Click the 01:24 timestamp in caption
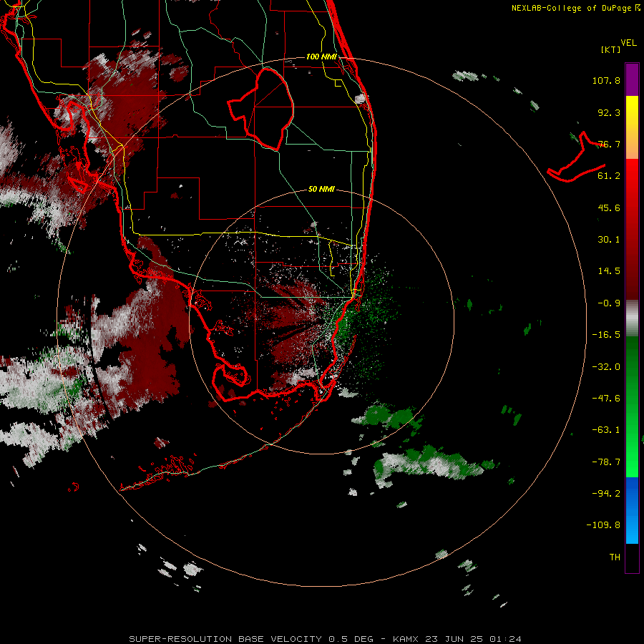The height and width of the screenshot is (644, 644). [x=506, y=639]
